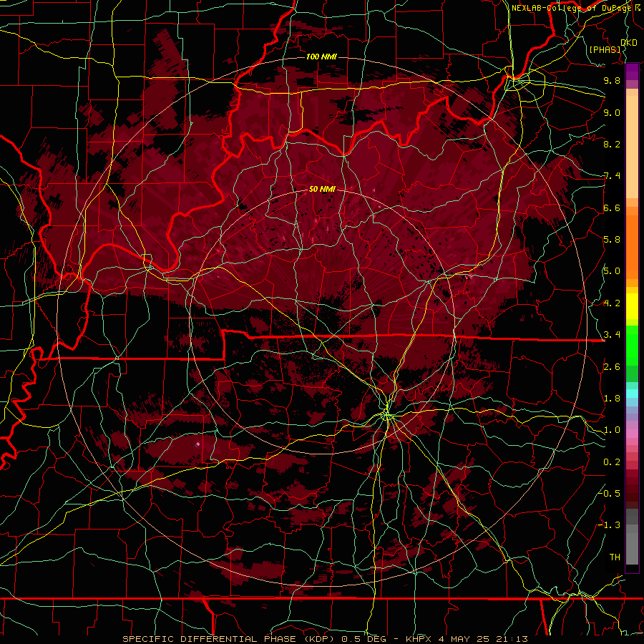Click the 9.8 value on the color scale

612,80
